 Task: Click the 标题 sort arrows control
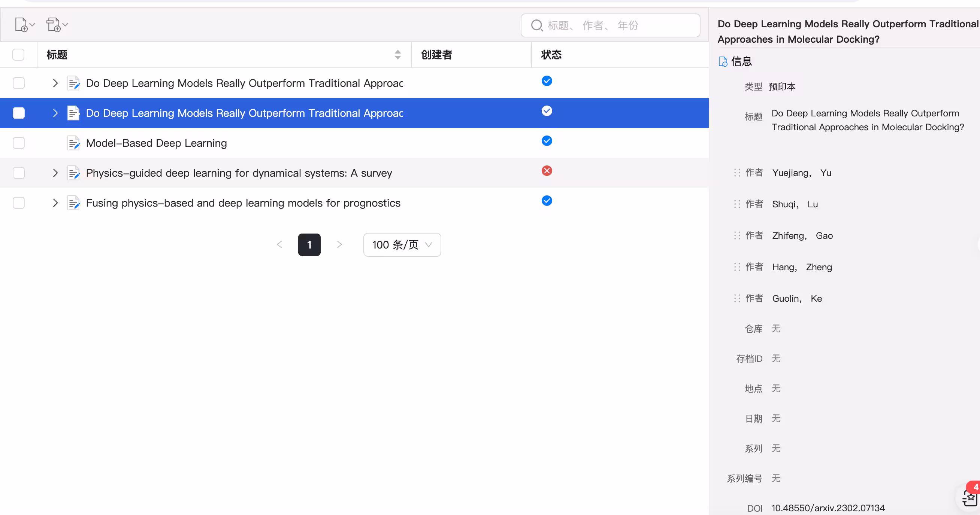(397, 55)
